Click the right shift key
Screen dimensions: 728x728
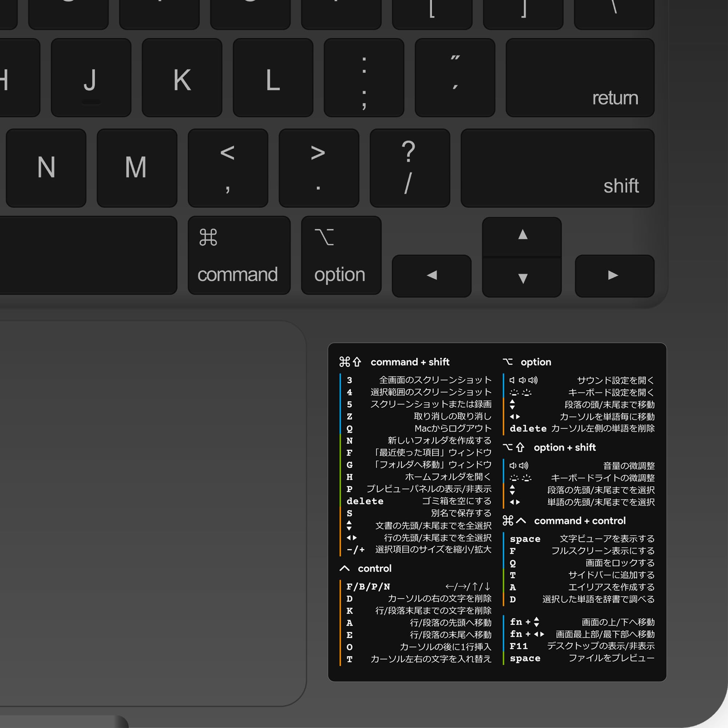click(x=558, y=168)
